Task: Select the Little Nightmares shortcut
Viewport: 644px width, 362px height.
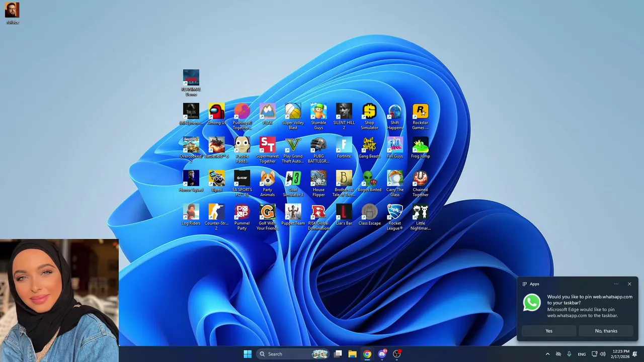Action: point(421,217)
